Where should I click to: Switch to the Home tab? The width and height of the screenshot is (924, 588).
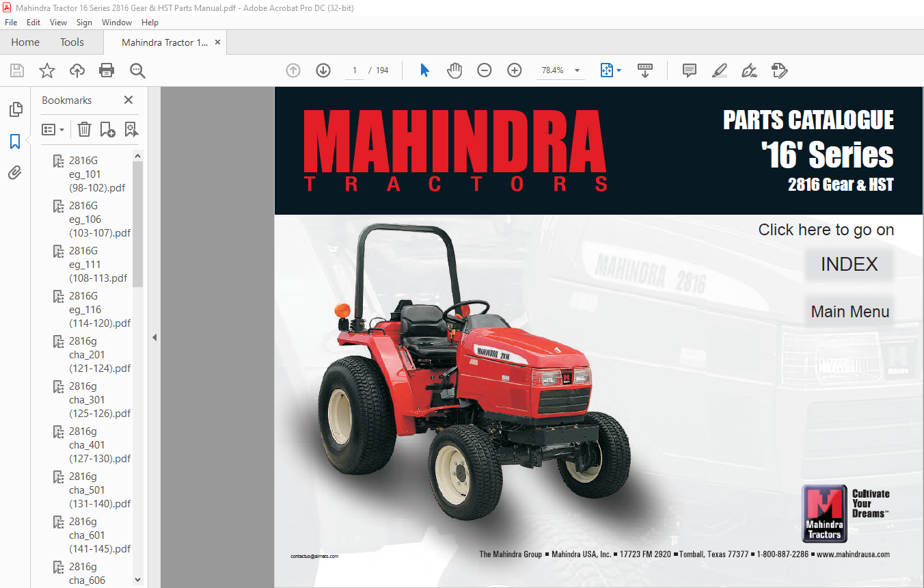coord(25,42)
